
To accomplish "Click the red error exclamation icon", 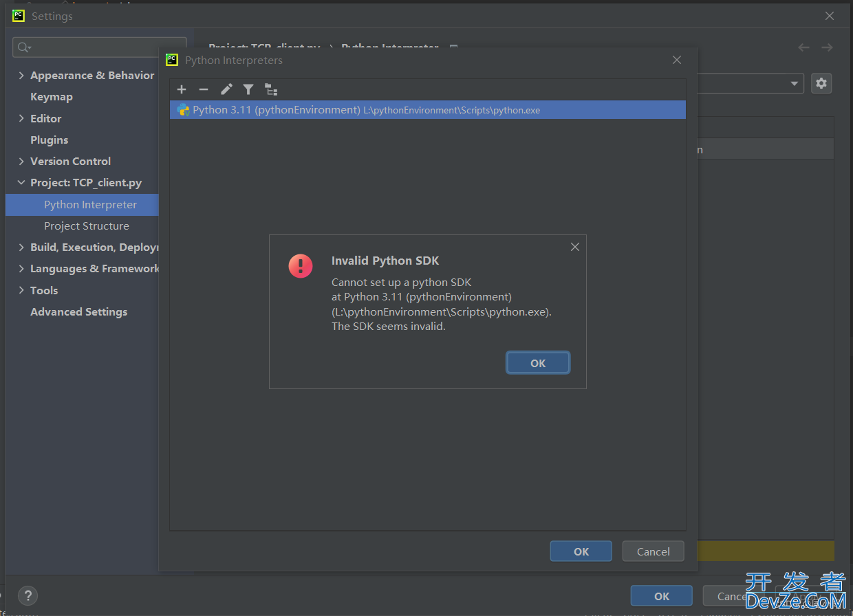I will (301, 266).
